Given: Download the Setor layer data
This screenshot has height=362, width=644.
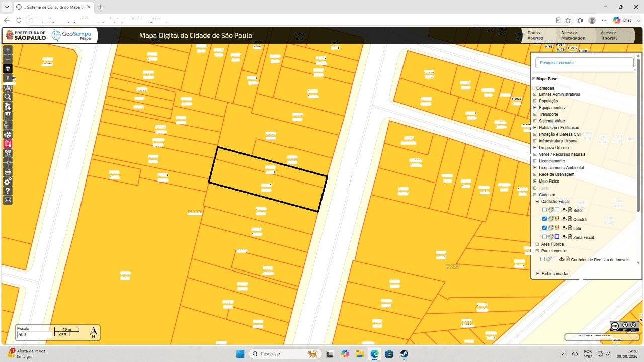Looking at the screenshot, I should click(564, 210).
